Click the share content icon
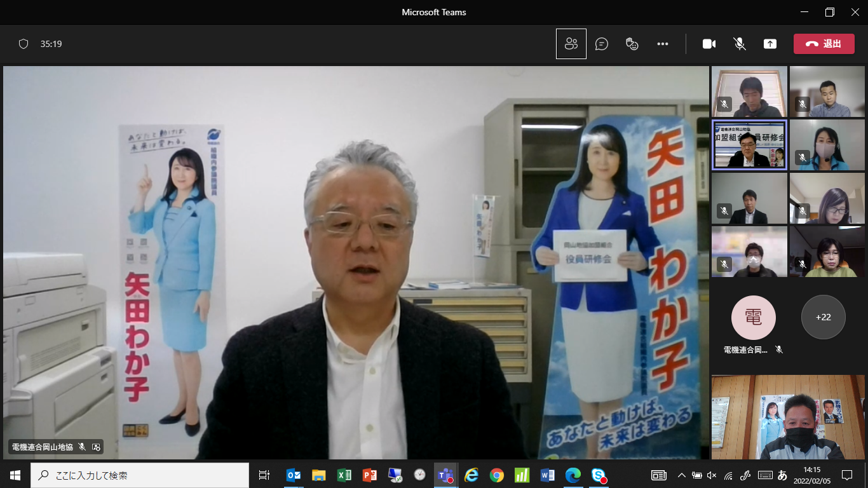Screen dimensions: 868x488 tap(770, 44)
